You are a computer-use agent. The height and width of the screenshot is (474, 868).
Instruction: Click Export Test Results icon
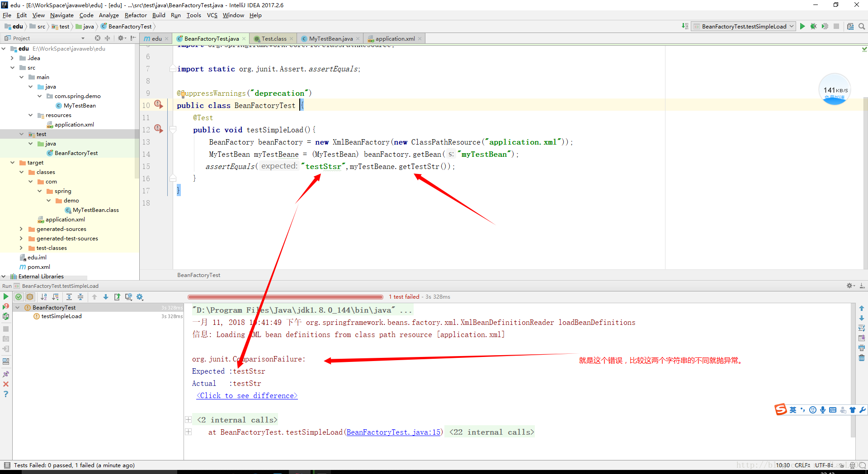(117, 297)
